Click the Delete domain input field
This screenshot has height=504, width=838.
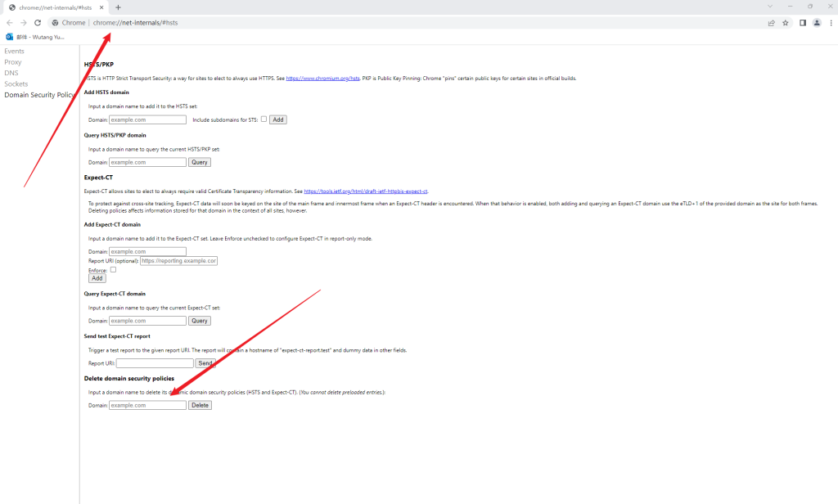coord(147,405)
